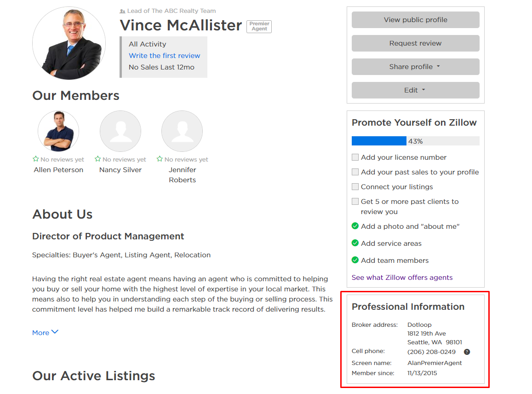Open the Edit dropdown menu
The width and height of the screenshot is (532, 394).
(415, 90)
